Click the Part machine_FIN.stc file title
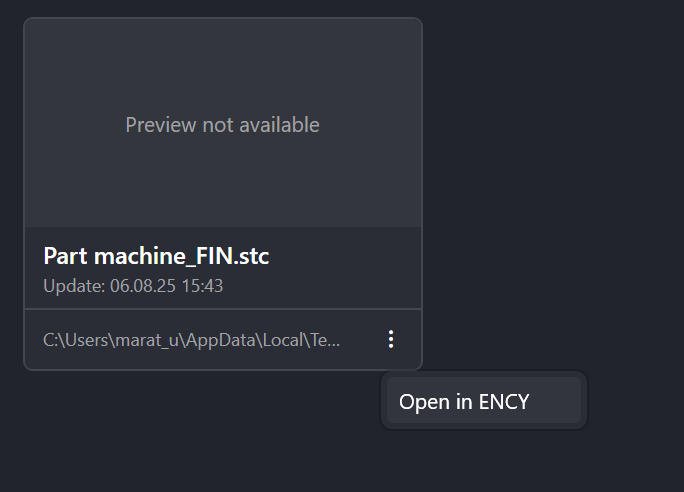Image resolution: width=684 pixels, height=492 pixels. point(156,256)
